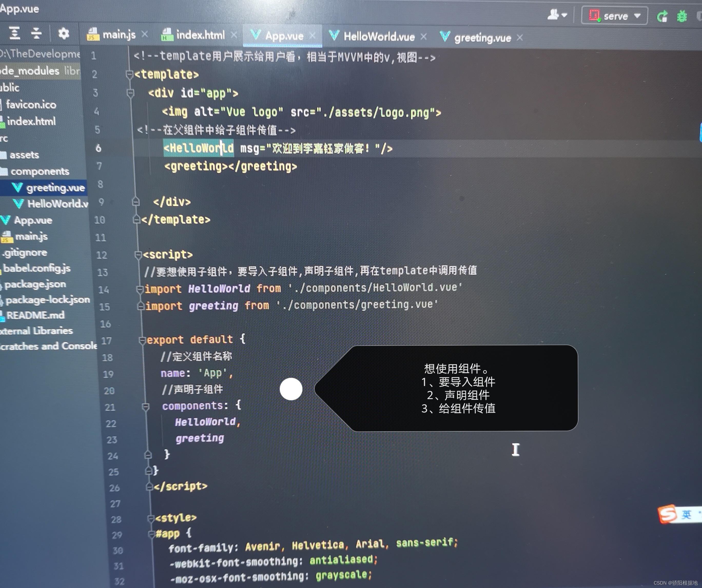The height and width of the screenshot is (588, 702).
Task: Click the HelloWorld tag on line 6
Action: coord(199,148)
